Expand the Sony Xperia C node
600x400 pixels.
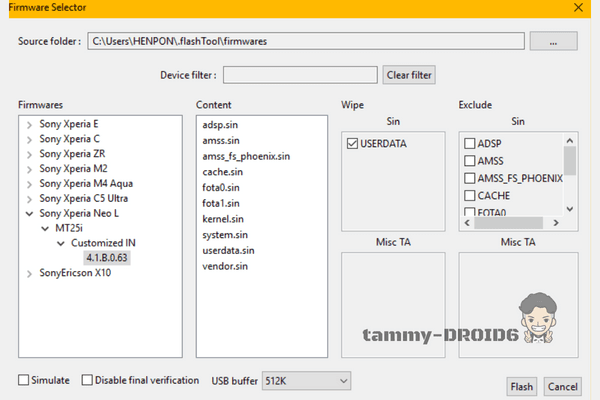[x=29, y=140]
